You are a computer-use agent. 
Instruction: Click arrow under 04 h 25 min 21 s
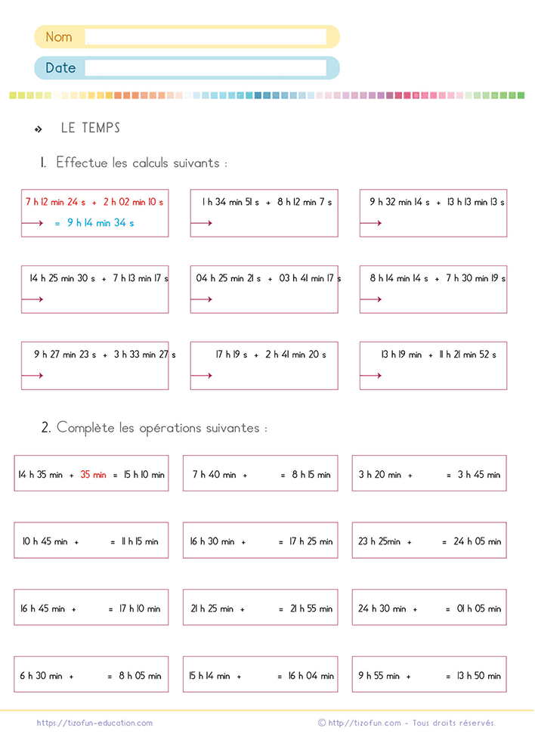pos(202,299)
